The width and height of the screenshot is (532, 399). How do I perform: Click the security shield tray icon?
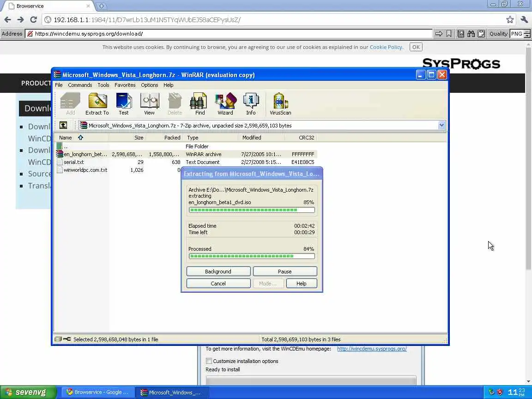coord(500,392)
